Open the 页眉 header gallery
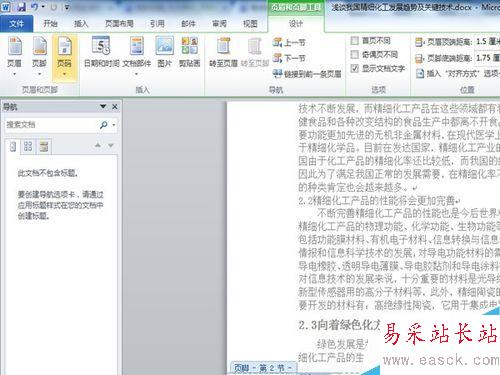This screenshot has width=500, height=375. [x=14, y=57]
